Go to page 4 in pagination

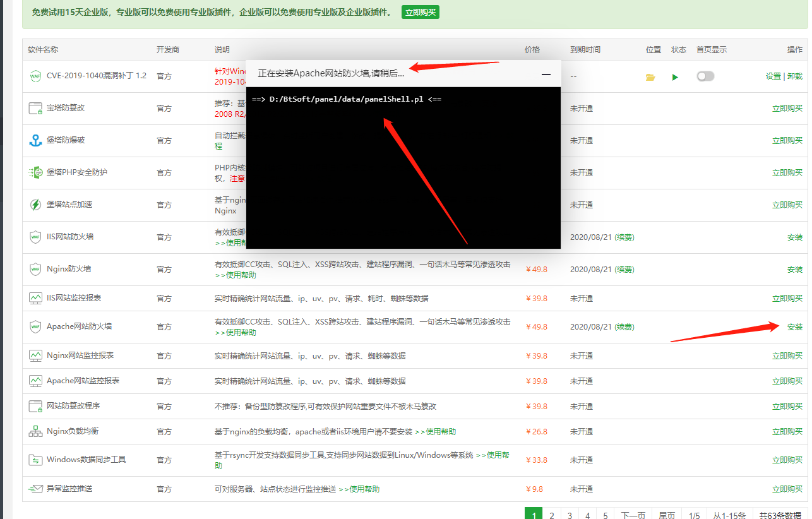pyautogui.click(x=587, y=515)
